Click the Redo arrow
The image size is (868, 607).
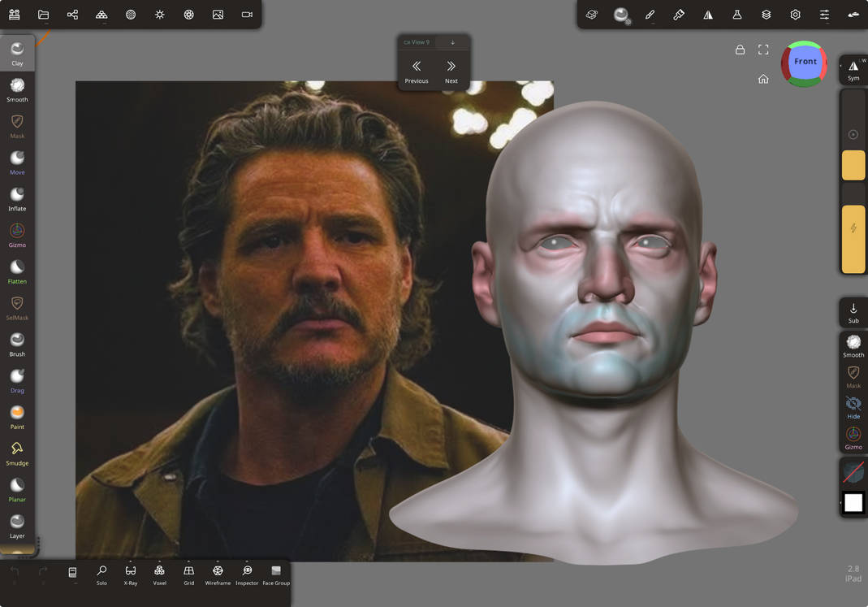(x=43, y=571)
